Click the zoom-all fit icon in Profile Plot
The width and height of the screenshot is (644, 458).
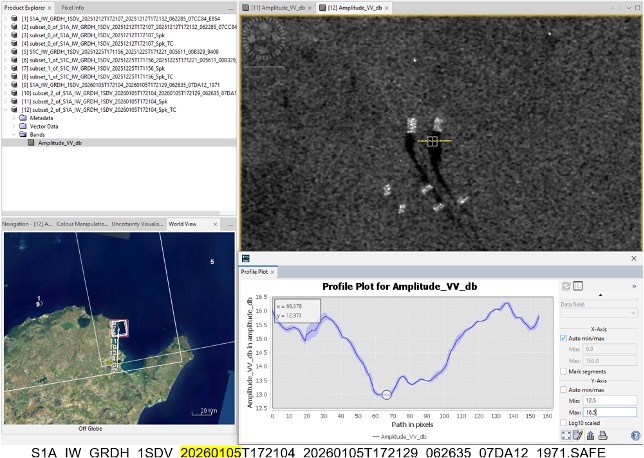[x=566, y=435]
